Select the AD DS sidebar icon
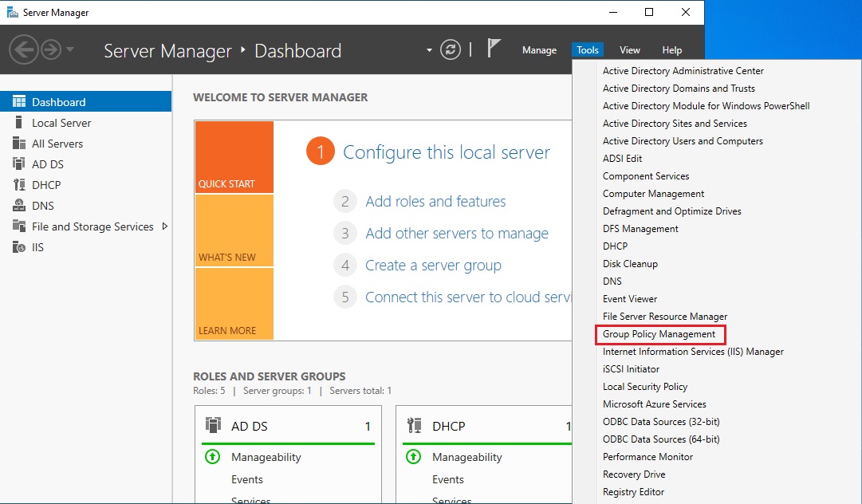 tap(18, 164)
